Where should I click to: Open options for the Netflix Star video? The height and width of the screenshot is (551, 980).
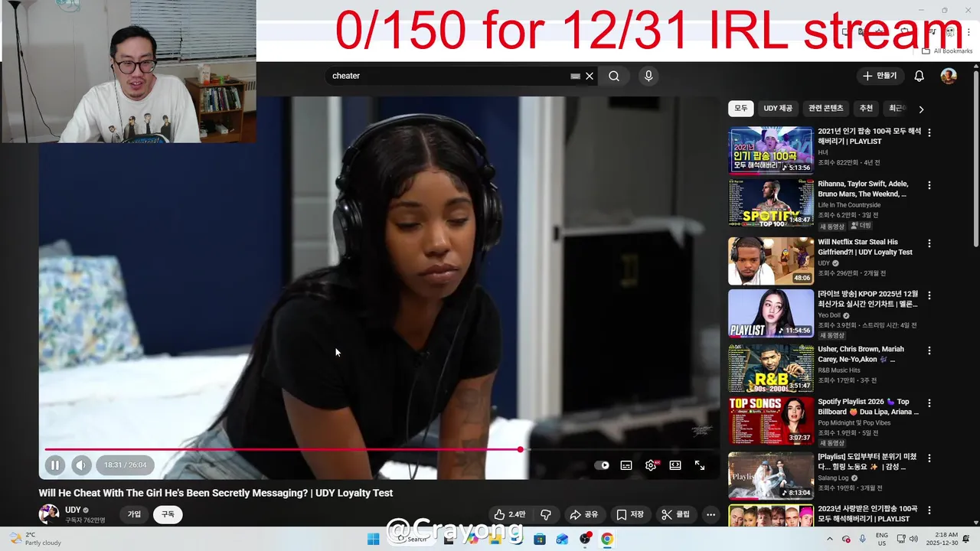coord(929,243)
